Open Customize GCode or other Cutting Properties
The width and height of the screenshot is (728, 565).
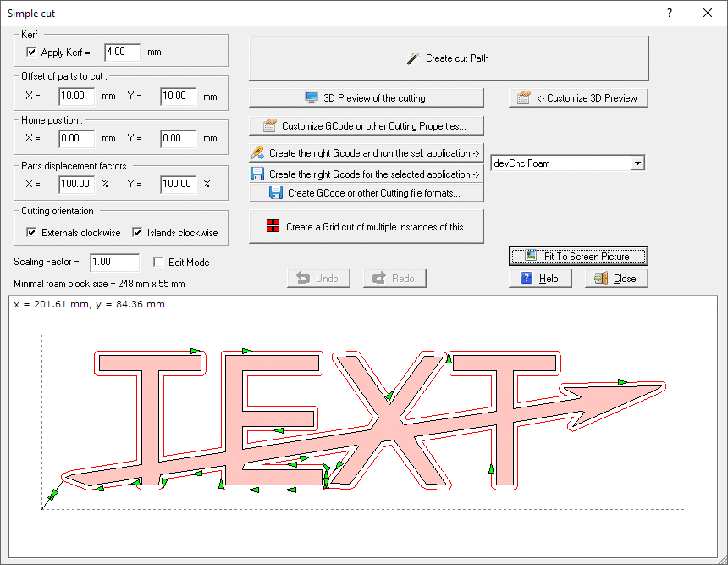[x=366, y=125]
